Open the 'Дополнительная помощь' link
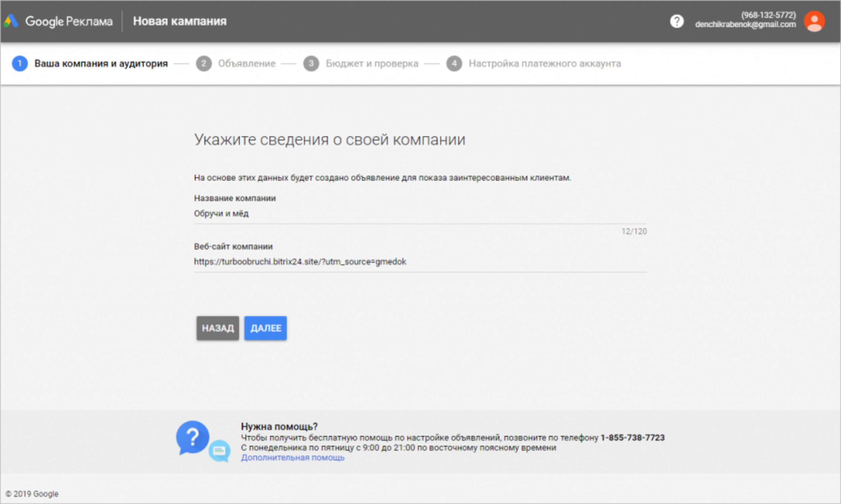This screenshot has width=841, height=504. 293,458
